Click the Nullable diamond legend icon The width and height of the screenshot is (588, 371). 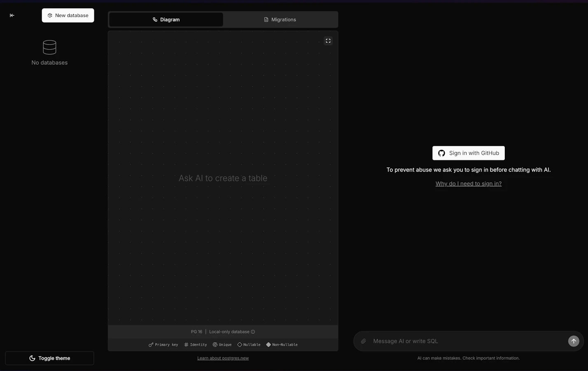[x=240, y=344]
